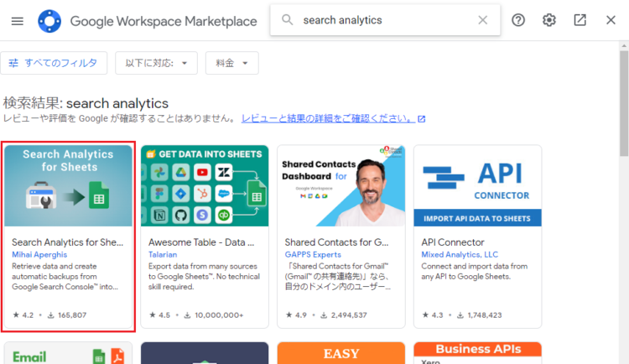Image resolution: width=629 pixels, height=364 pixels.
Task: Open developer Mihai Aperghis link
Action: pos(39,255)
